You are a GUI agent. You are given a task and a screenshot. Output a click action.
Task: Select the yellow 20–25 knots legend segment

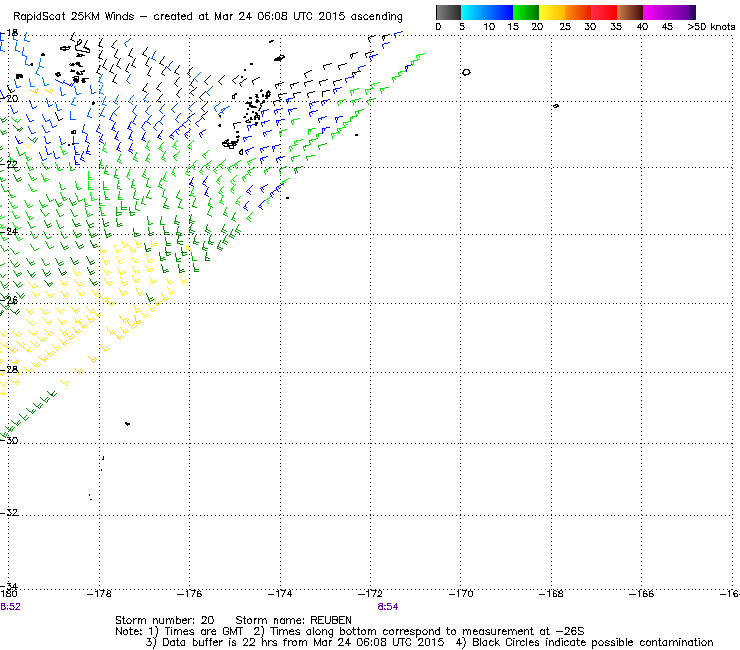click(x=552, y=12)
